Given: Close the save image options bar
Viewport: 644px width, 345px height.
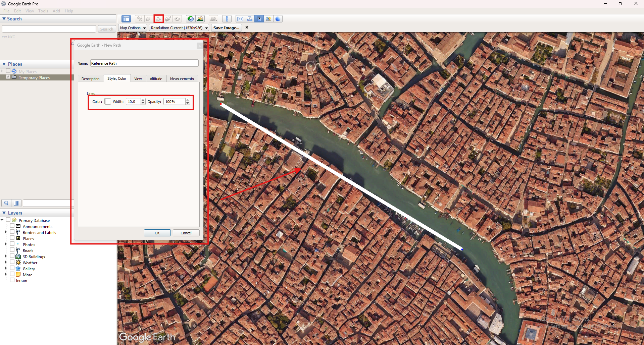Looking at the screenshot, I should (247, 27).
